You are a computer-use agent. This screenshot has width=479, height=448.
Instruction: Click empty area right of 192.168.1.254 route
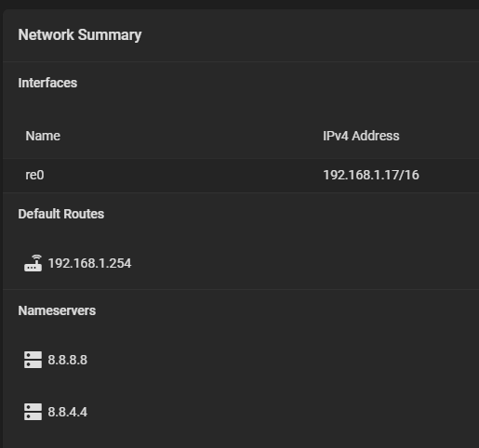(x=304, y=263)
